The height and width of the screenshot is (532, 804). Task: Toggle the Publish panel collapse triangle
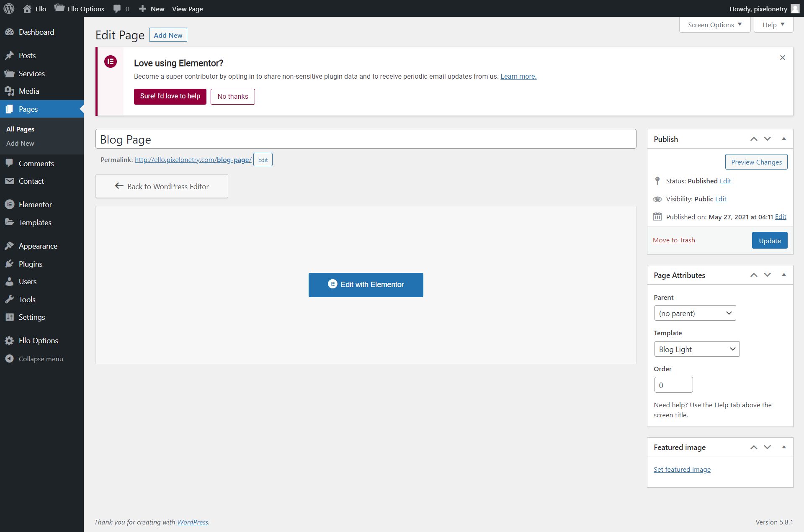coord(784,139)
